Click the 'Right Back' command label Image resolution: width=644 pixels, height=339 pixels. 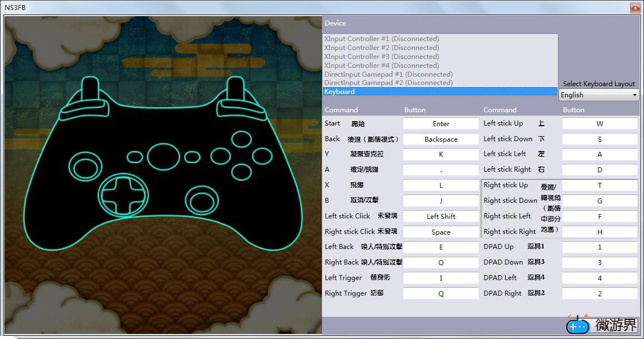342,262
